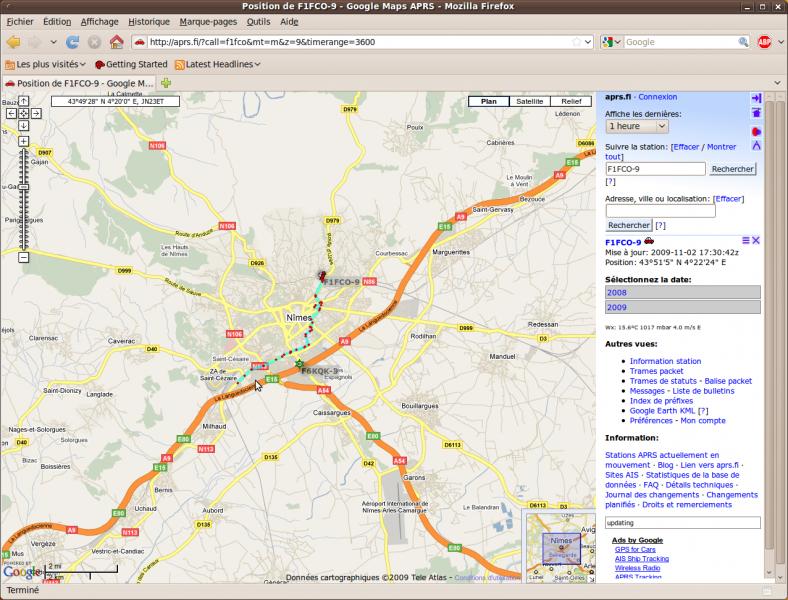The width and height of the screenshot is (788, 600).
Task: Click Rechercher button next to station field
Action: coord(732,169)
